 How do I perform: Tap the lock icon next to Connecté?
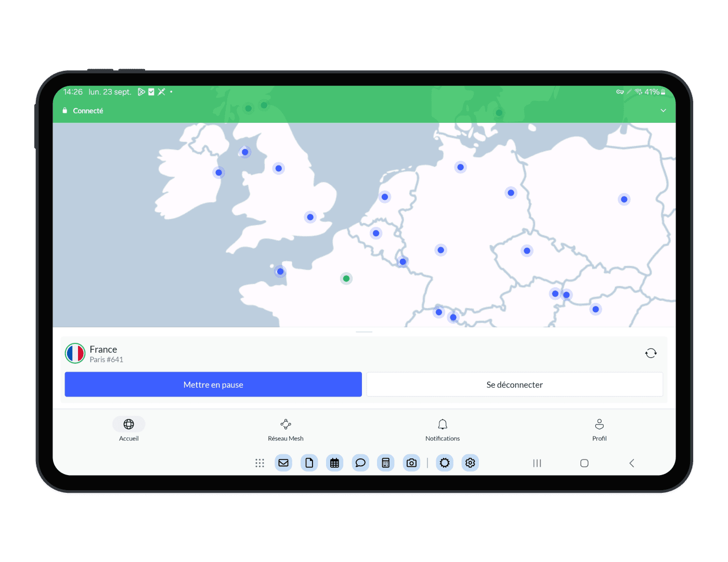tap(65, 110)
